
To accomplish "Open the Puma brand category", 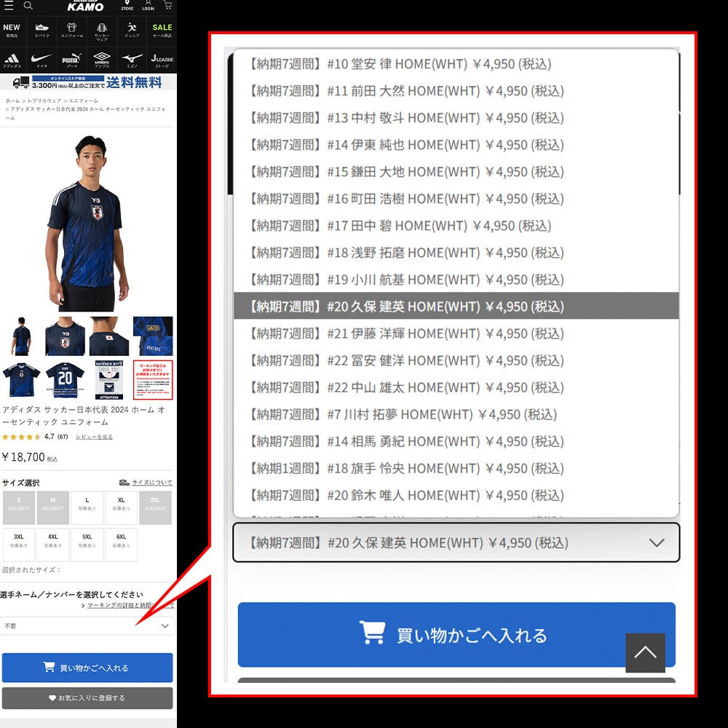I will pos(71,60).
